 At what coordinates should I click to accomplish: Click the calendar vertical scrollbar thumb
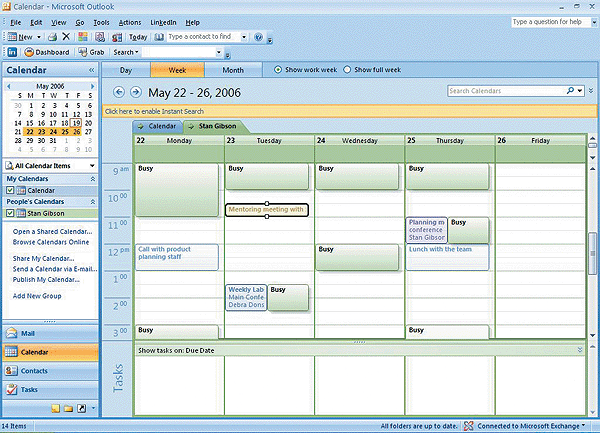[592, 253]
